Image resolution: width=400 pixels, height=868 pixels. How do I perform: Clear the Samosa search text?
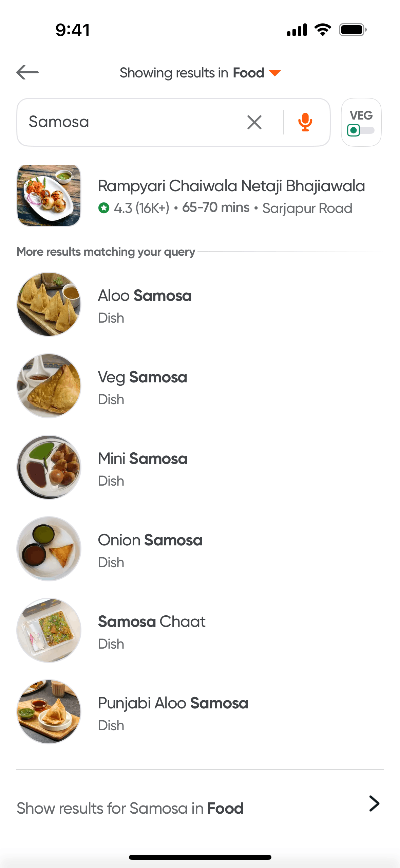(254, 122)
